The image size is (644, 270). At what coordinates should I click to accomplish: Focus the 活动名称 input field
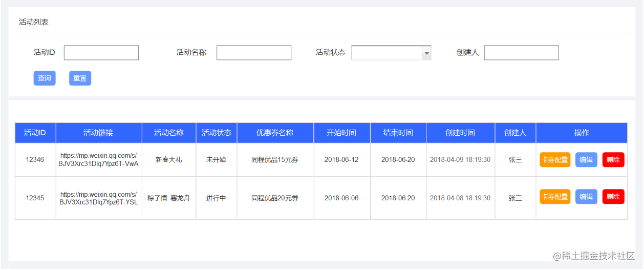(x=254, y=53)
